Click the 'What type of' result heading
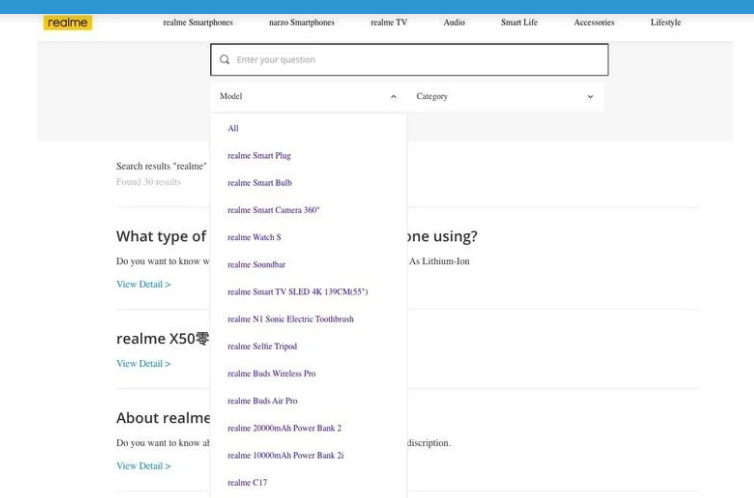 click(161, 237)
